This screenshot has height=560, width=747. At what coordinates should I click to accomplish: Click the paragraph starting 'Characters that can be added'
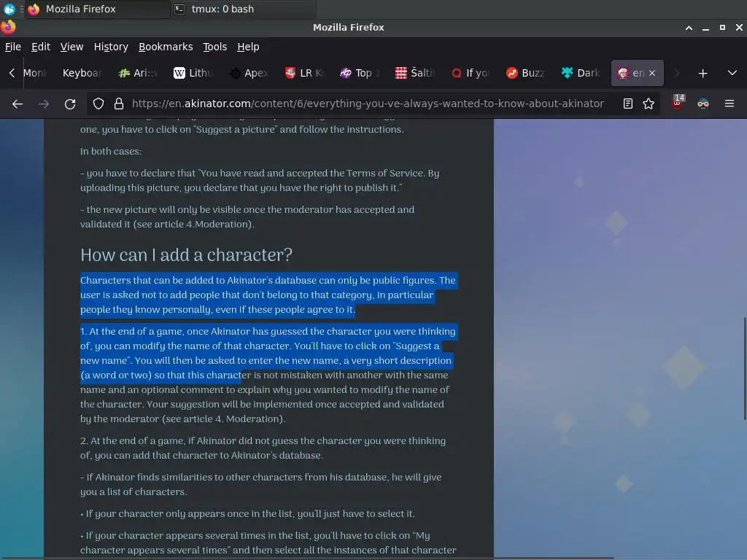(268, 295)
